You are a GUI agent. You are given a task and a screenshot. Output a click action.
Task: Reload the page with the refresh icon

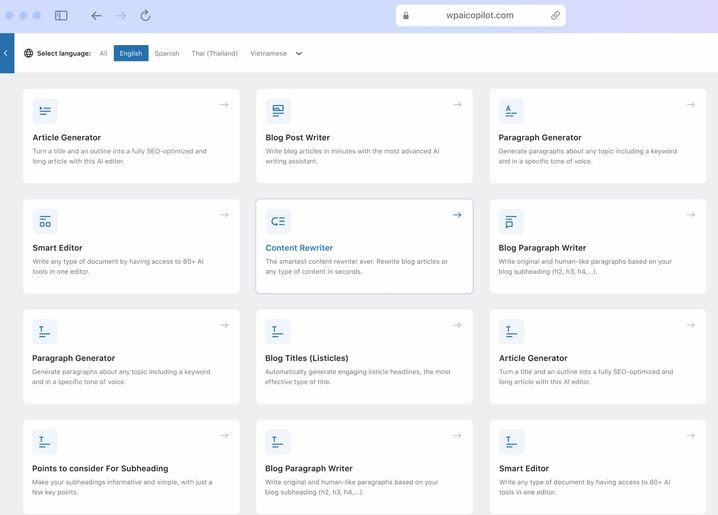point(145,16)
